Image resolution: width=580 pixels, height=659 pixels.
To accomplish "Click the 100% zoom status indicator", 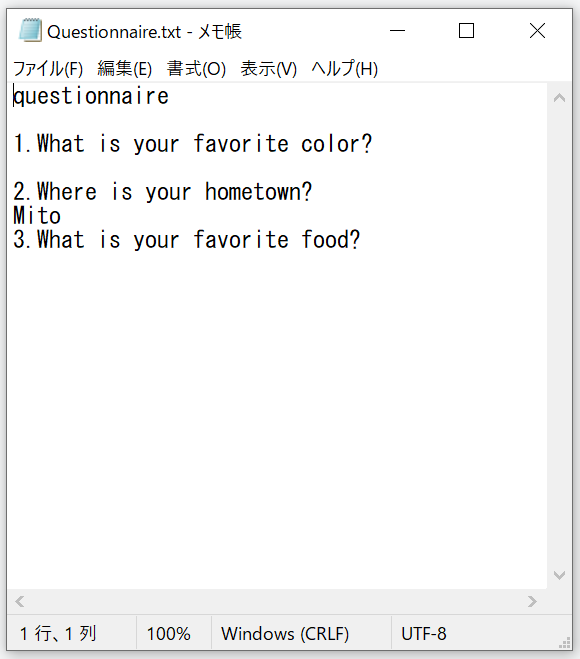I will pos(169,634).
